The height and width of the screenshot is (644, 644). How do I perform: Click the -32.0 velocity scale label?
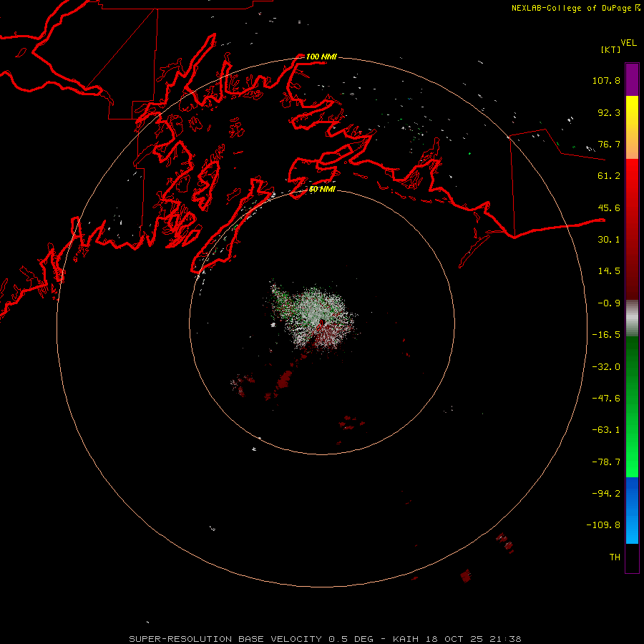(606, 367)
